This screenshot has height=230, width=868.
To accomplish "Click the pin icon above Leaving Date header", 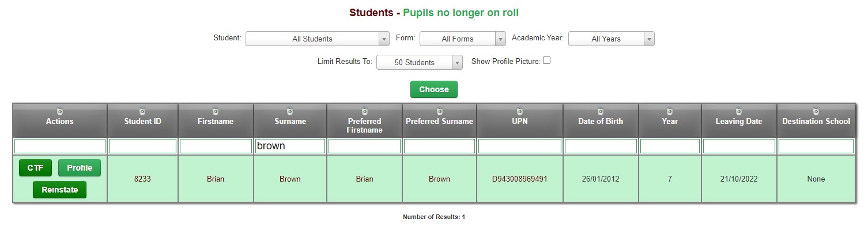I will (739, 111).
